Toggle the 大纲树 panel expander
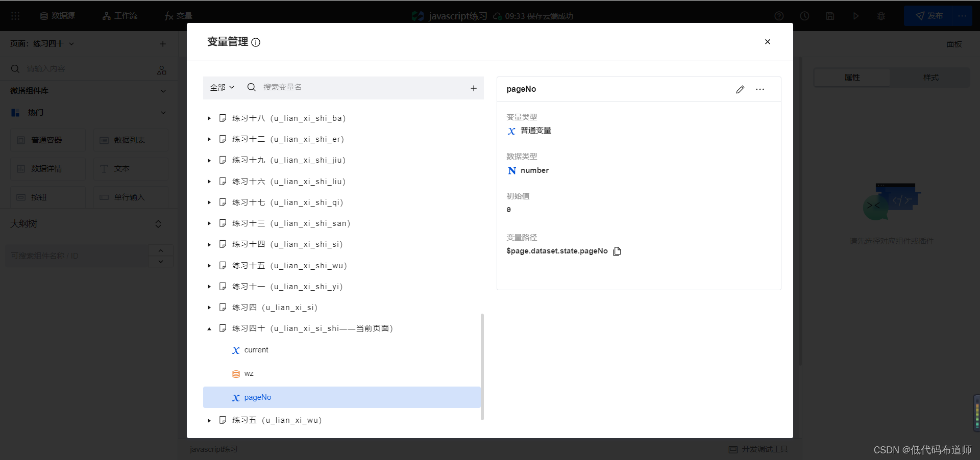Viewport: 980px width, 460px height. (x=158, y=224)
